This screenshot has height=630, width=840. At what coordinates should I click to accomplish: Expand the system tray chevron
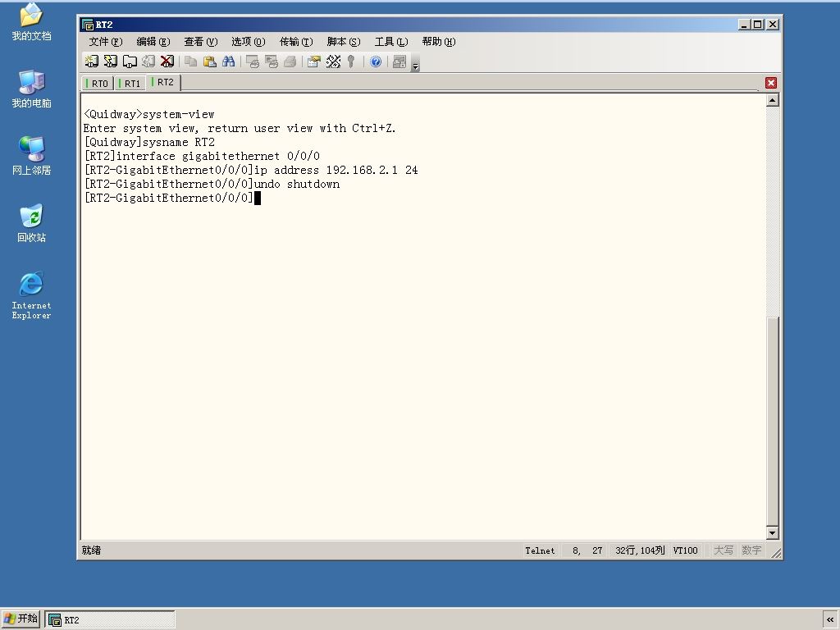click(x=830, y=619)
